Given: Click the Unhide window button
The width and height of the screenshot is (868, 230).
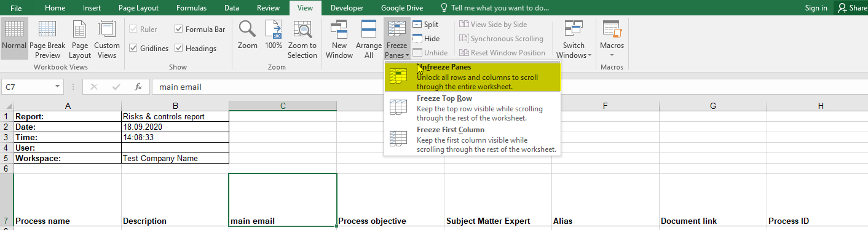Looking at the screenshot, I should 430,53.
